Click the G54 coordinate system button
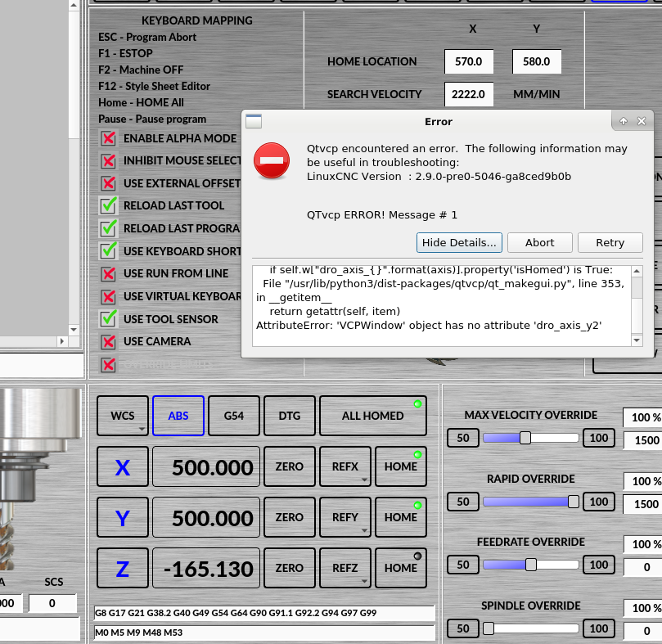The width and height of the screenshot is (662, 644). click(x=234, y=416)
